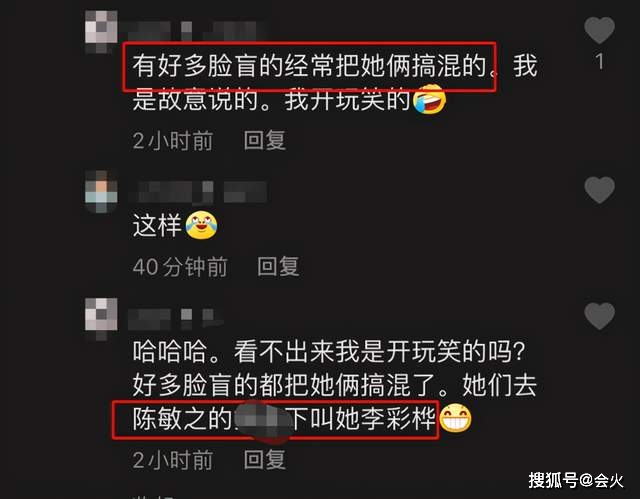This screenshot has width=640, height=499.
Task: Open the third commenter's avatar
Action: point(101,318)
